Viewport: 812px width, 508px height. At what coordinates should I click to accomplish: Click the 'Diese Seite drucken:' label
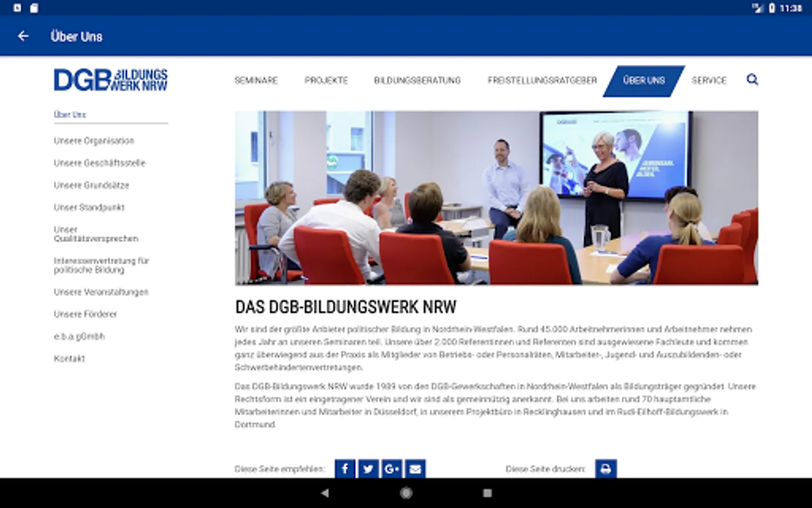click(x=545, y=469)
